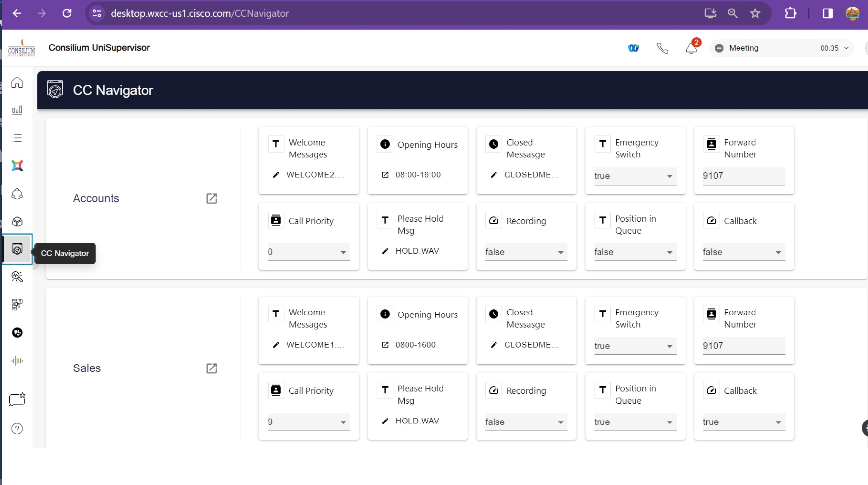This screenshot has width=868, height=485.
Task: Select the CC Navigator sidebar icon
Action: pyautogui.click(x=17, y=249)
